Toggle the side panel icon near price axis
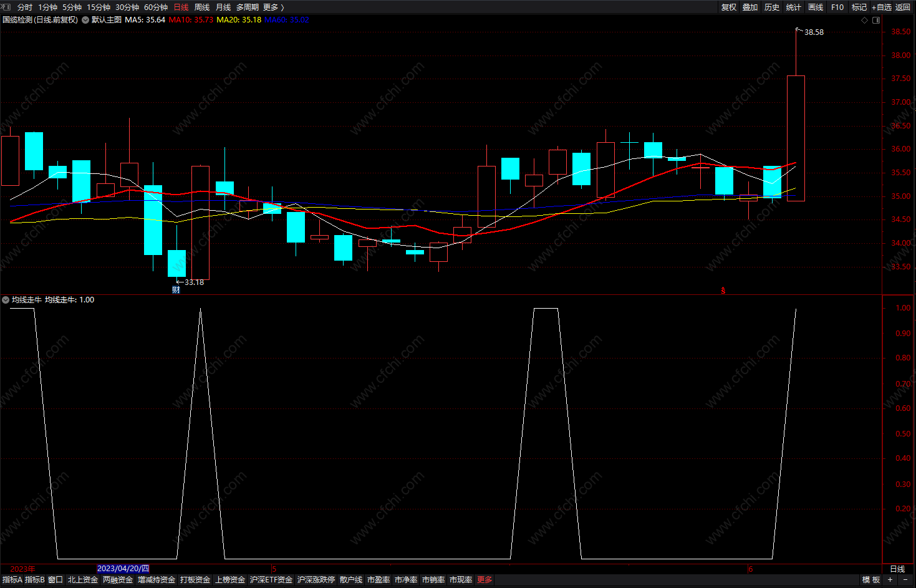Image resolution: width=916 pixels, height=588 pixels. [x=876, y=21]
